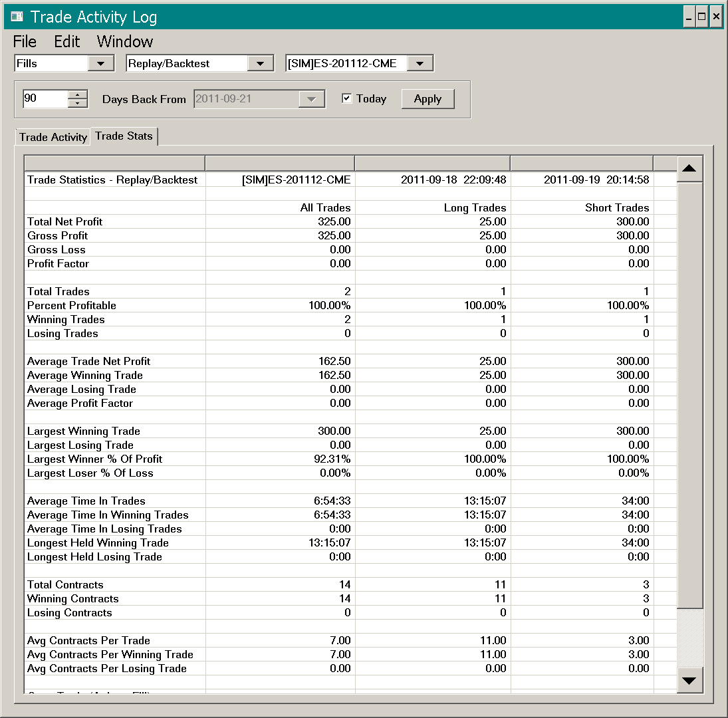Click the 'Total Contracts' row label
Screen dimensions: 728x718
(65, 585)
